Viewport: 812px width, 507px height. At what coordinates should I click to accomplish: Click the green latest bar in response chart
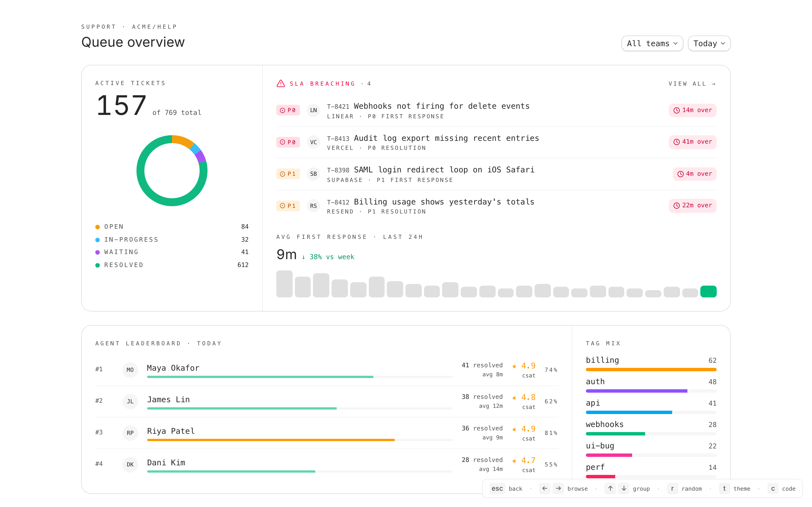708,292
